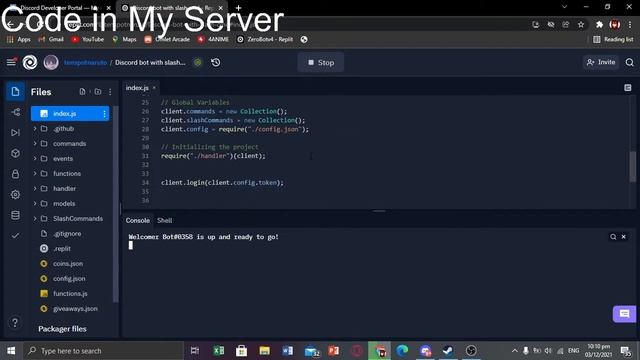The height and width of the screenshot is (360, 640).
Task: Open coins.json file
Action: 69,264
